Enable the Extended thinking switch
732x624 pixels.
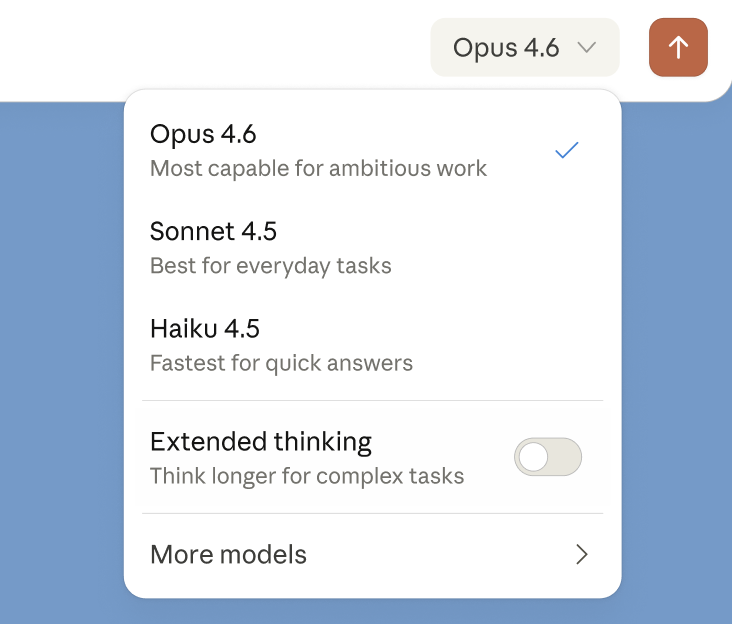[x=547, y=457]
